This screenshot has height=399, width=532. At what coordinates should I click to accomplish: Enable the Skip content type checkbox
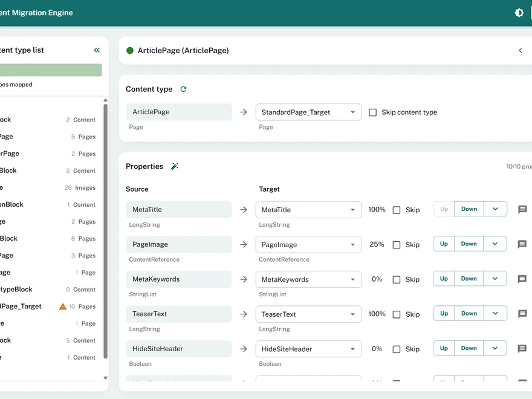tap(373, 112)
